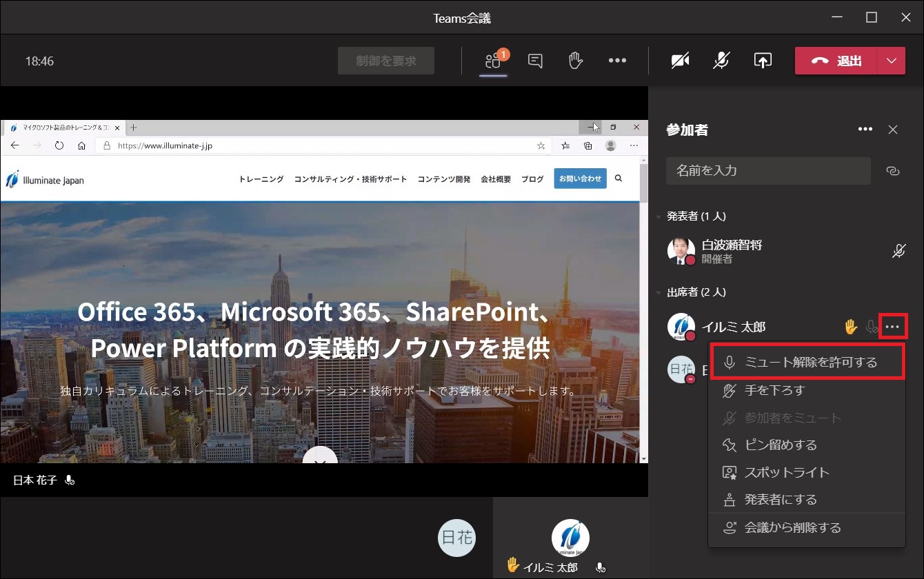Click the disabled 制御を要求 button
This screenshot has height=579, width=924.
point(386,61)
